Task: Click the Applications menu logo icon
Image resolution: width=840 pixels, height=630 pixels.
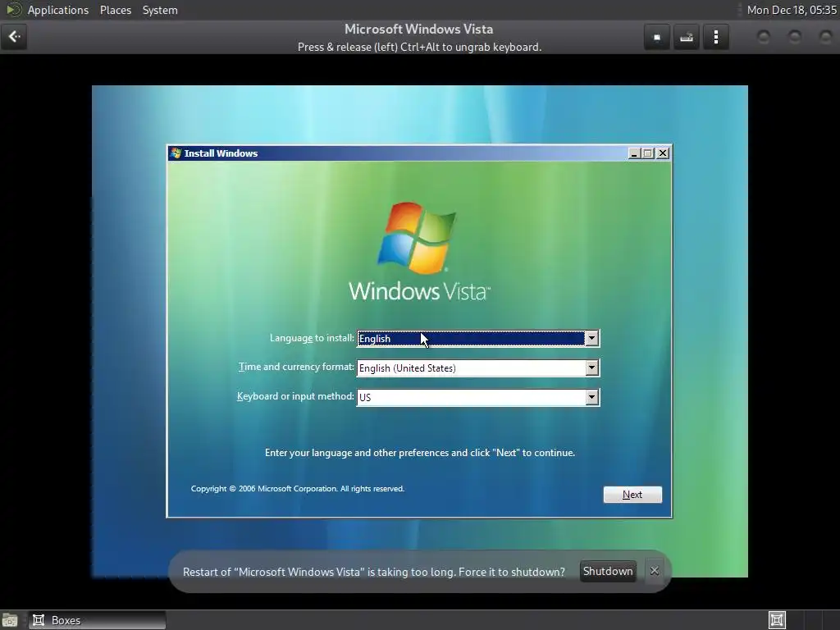Action: (13, 10)
